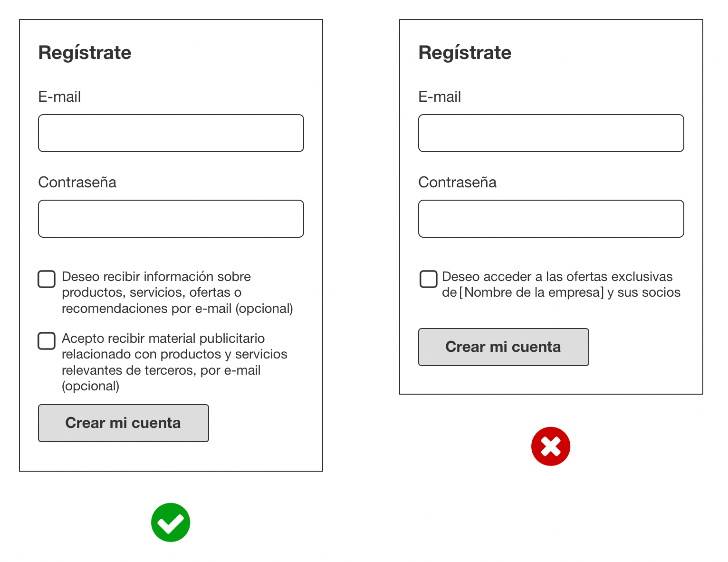The width and height of the screenshot is (728, 562).
Task: Select the Contraseña field in the single-checkbox form
Action: click(551, 219)
